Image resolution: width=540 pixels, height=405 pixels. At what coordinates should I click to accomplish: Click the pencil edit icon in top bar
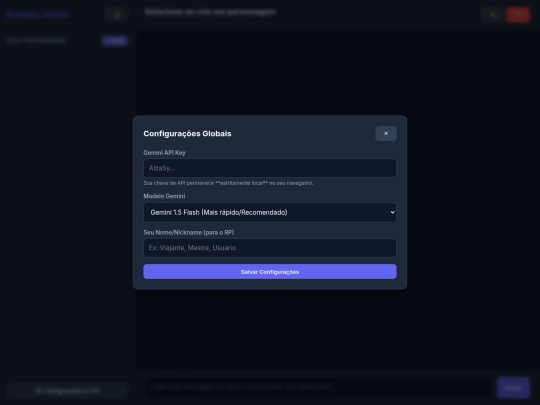pos(494,15)
